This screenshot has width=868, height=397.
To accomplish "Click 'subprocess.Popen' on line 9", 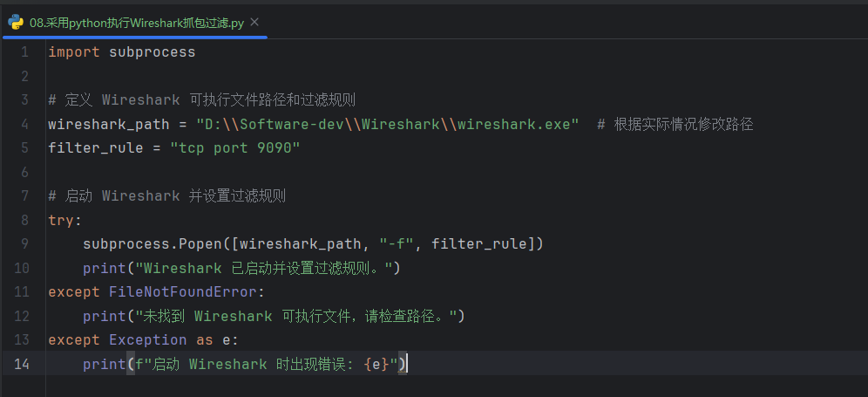I will (153, 243).
